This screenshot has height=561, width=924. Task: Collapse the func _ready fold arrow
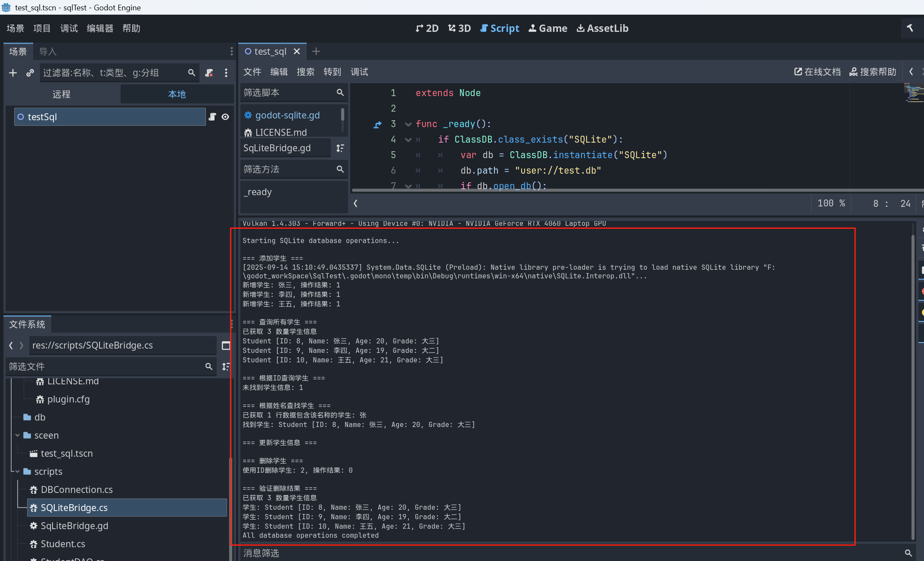click(408, 124)
